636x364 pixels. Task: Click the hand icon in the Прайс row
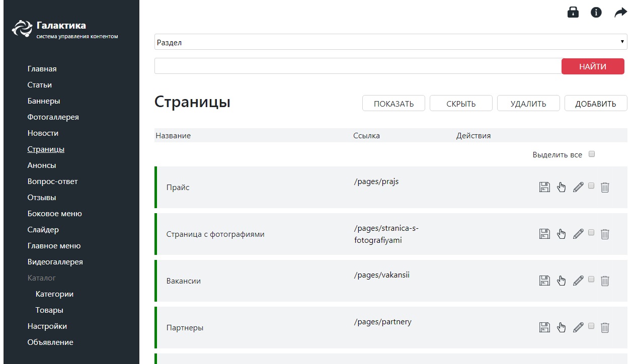(x=562, y=188)
